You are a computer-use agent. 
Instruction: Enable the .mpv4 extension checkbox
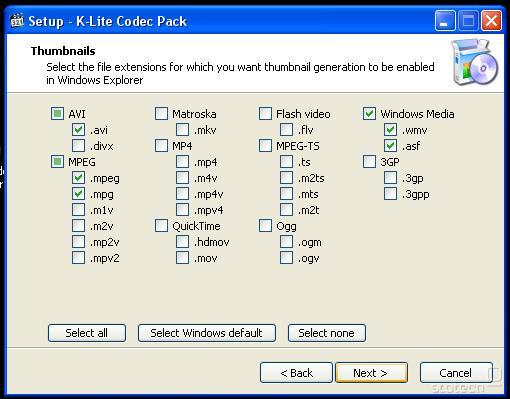coord(183,210)
